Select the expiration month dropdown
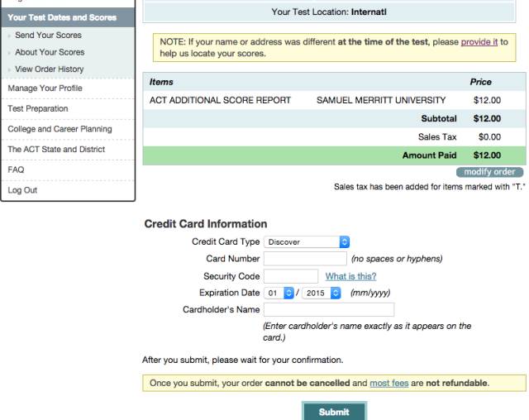 pos(279,293)
